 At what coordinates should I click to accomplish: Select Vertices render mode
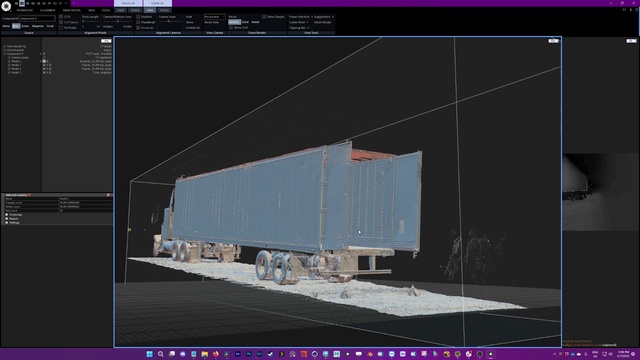[234, 22]
